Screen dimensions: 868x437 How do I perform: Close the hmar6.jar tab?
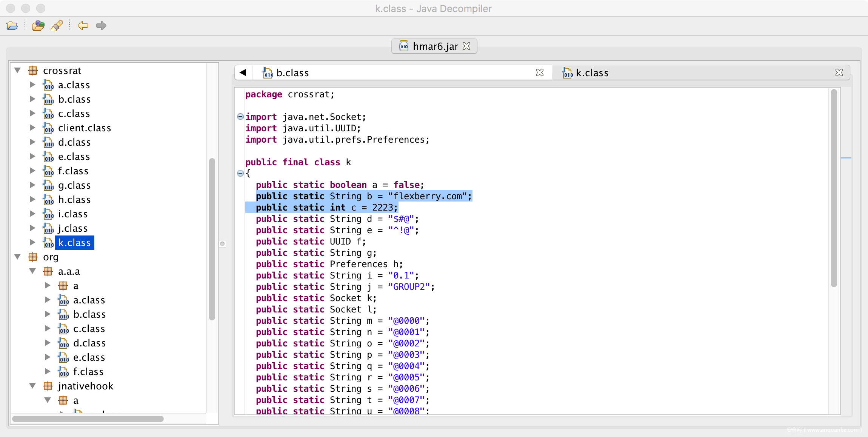pyautogui.click(x=467, y=46)
